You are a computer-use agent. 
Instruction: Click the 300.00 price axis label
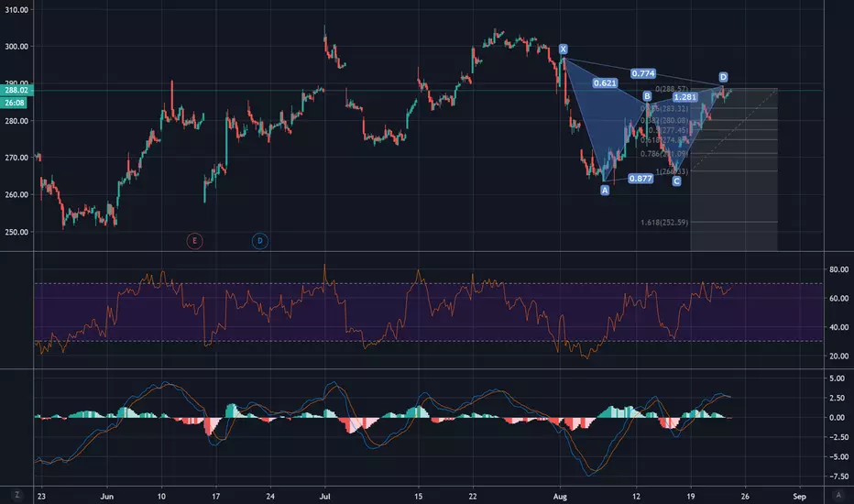point(16,47)
